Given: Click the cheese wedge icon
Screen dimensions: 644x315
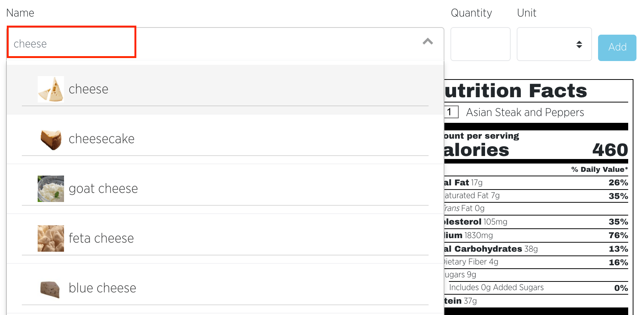Looking at the screenshot, I should click(x=51, y=89).
